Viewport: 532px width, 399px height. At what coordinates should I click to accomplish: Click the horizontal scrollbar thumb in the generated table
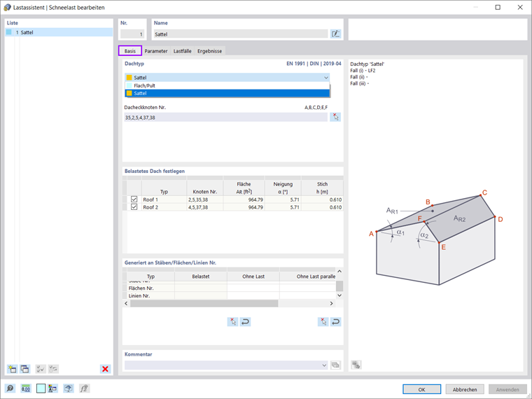tap(204, 303)
